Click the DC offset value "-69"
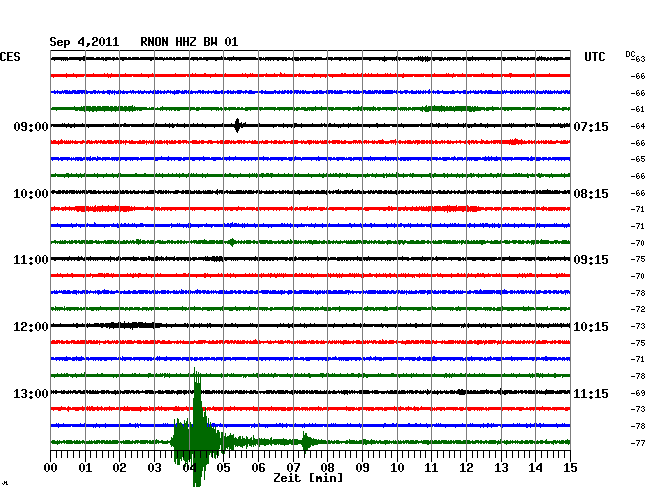 [638, 393]
